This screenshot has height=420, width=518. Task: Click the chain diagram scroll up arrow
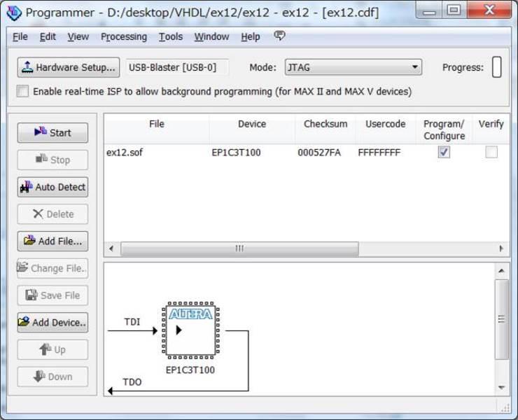501,271
